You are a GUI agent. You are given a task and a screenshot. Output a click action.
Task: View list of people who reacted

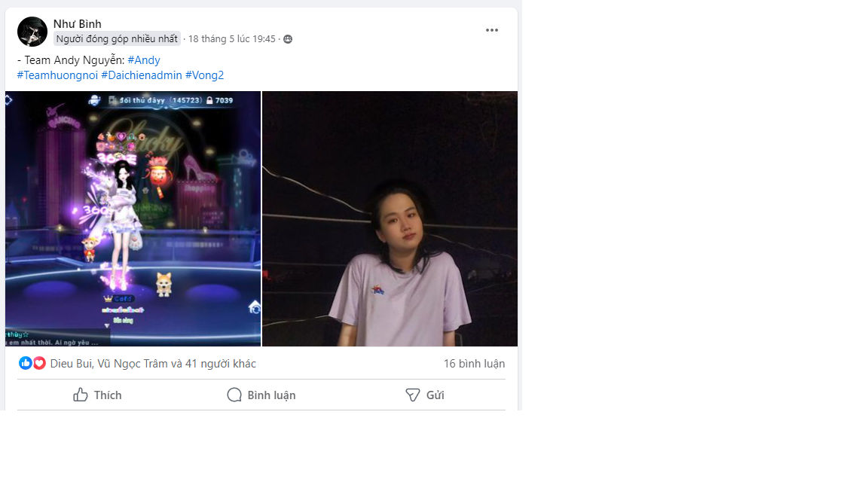153,364
